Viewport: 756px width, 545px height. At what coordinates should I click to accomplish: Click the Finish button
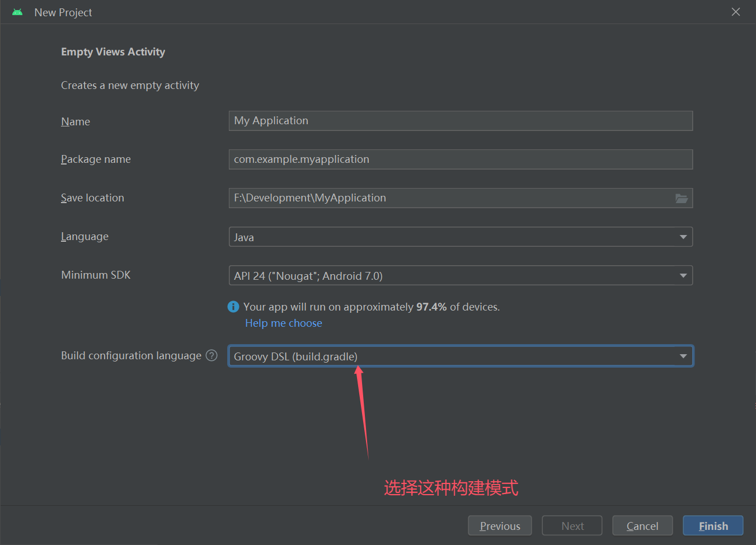(x=713, y=526)
